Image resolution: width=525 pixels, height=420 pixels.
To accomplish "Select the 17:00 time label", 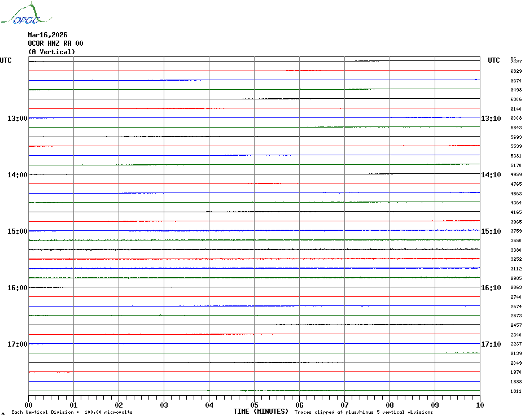I will pyautogui.click(x=17, y=344).
